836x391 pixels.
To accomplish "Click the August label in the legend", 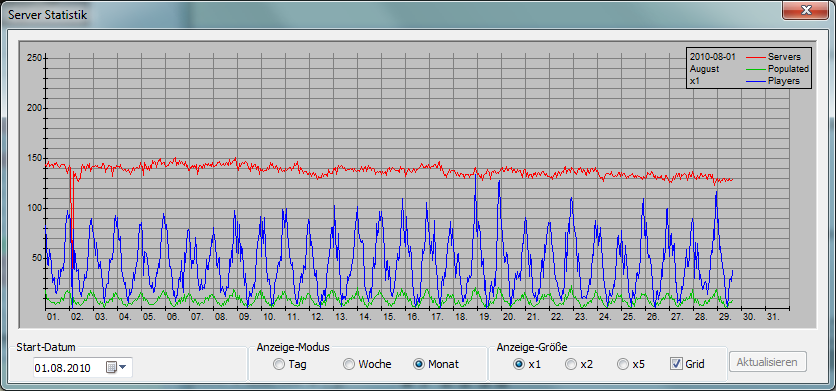I will point(704,69).
